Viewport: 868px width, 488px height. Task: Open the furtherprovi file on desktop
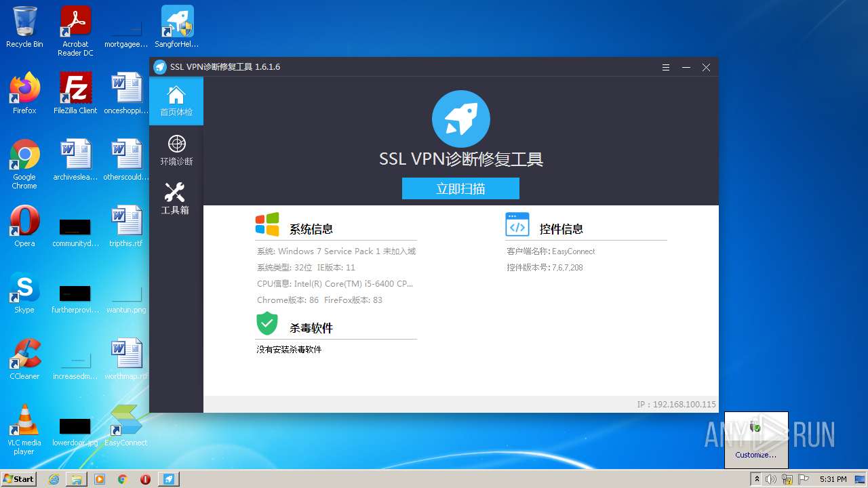click(75, 298)
